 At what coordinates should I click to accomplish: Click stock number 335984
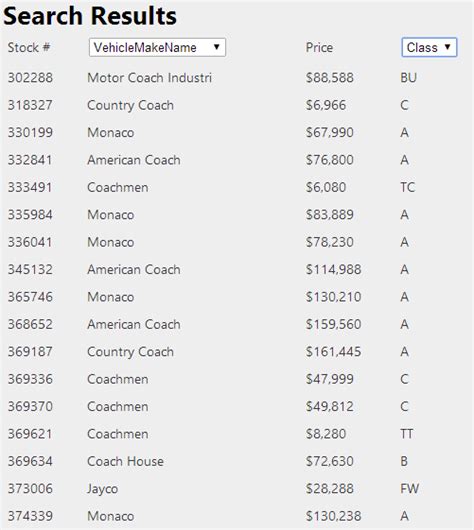tap(30, 215)
